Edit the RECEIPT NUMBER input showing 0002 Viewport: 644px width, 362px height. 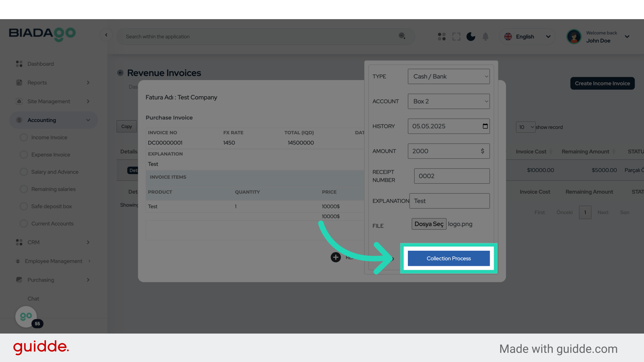point(452,176)
